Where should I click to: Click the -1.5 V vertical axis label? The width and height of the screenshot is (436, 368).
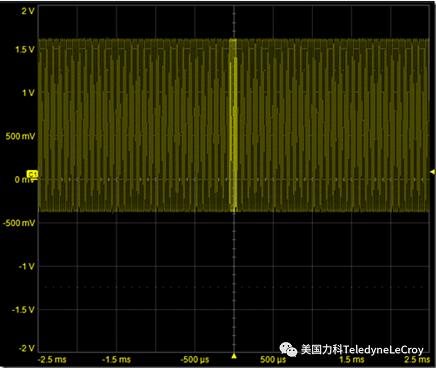(x=23, y=310)
